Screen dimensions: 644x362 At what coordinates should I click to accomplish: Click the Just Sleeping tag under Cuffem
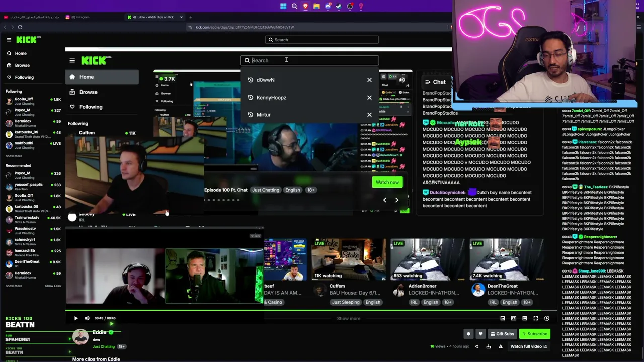tap(346, 302)
